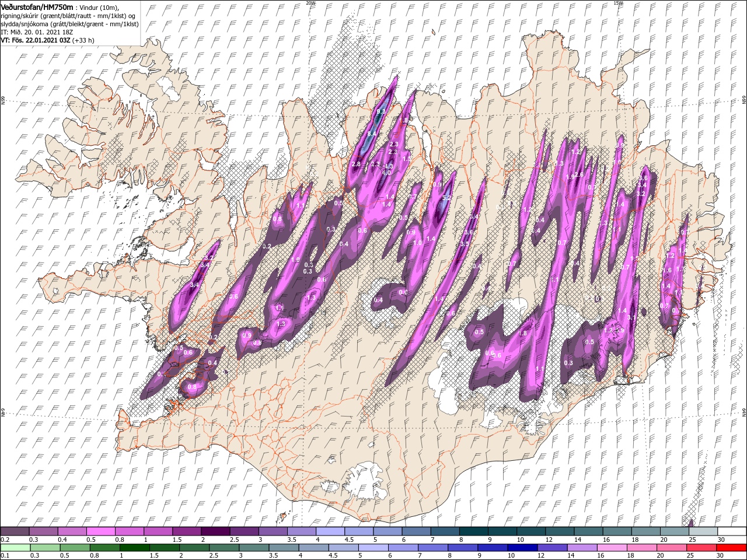Click the light lavender swatch between 4 and 4.5 in the upper legend row
The image size is (747, 560).
(x=330, y=531)
